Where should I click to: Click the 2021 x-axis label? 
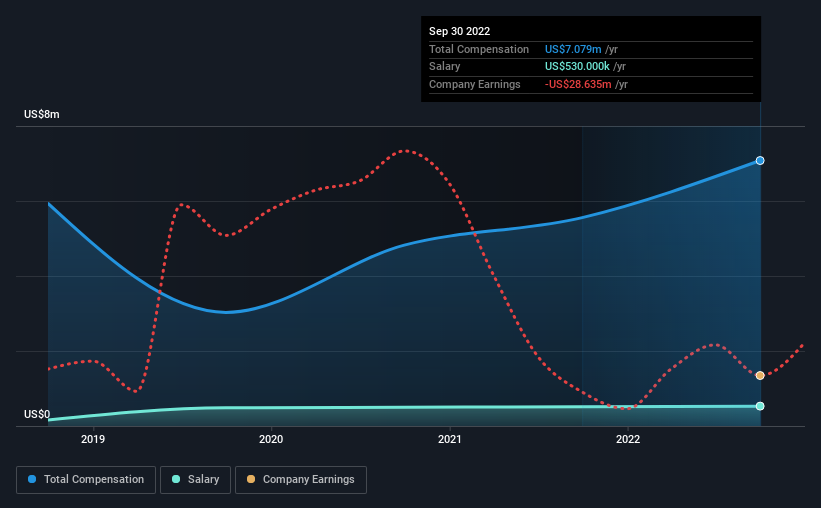(x=449, y=439)
